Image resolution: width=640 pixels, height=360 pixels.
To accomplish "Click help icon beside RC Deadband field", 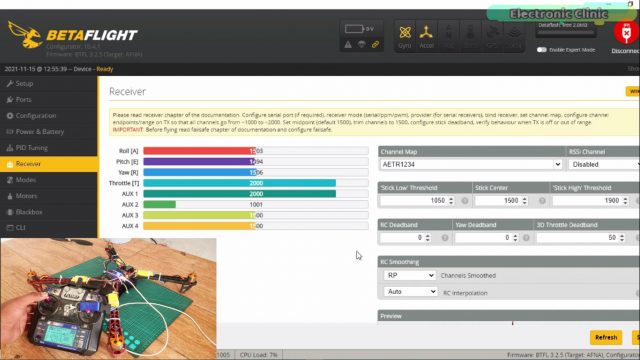I will point(445,238).
